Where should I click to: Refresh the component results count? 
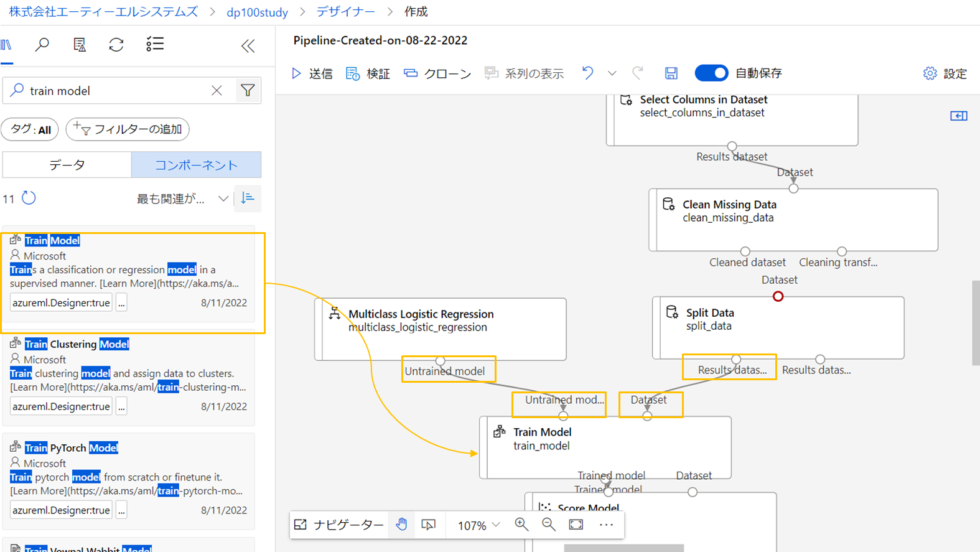point(29,199)
